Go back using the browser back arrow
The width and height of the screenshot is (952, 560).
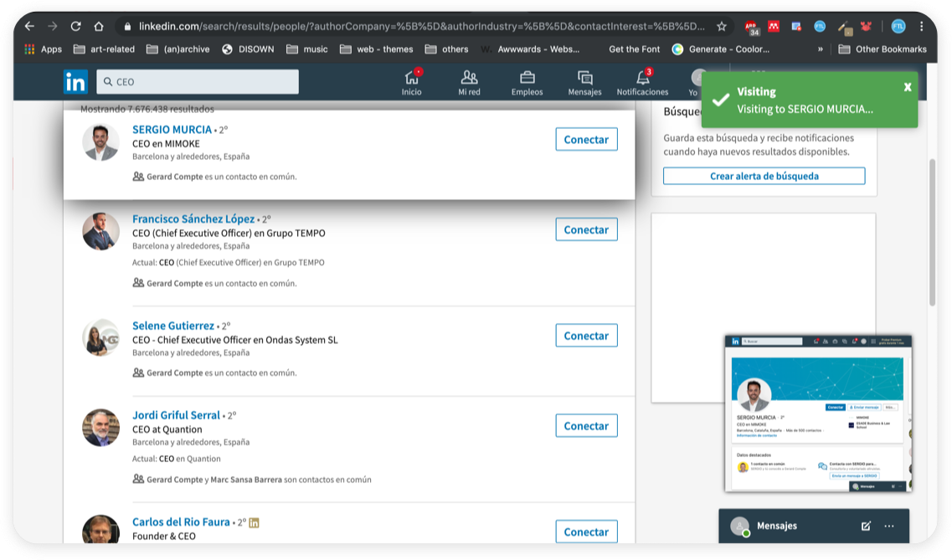(29, 26)
